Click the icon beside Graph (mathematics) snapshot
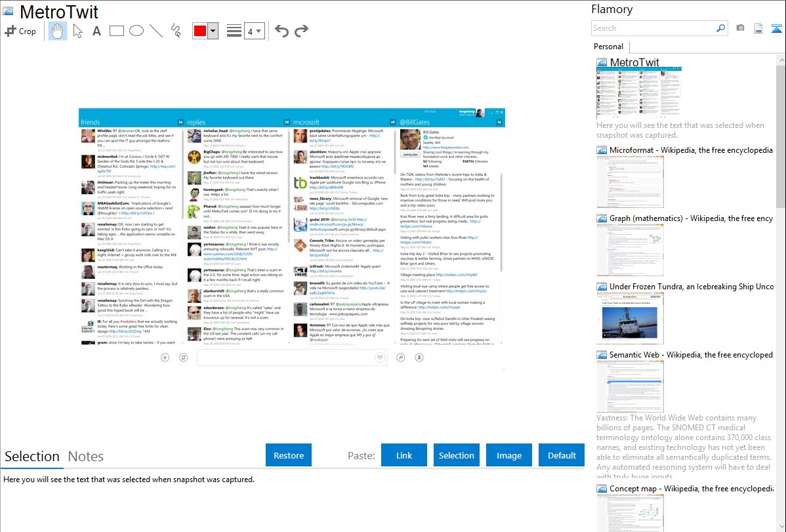786x532 pixels. tap(602, 218)
